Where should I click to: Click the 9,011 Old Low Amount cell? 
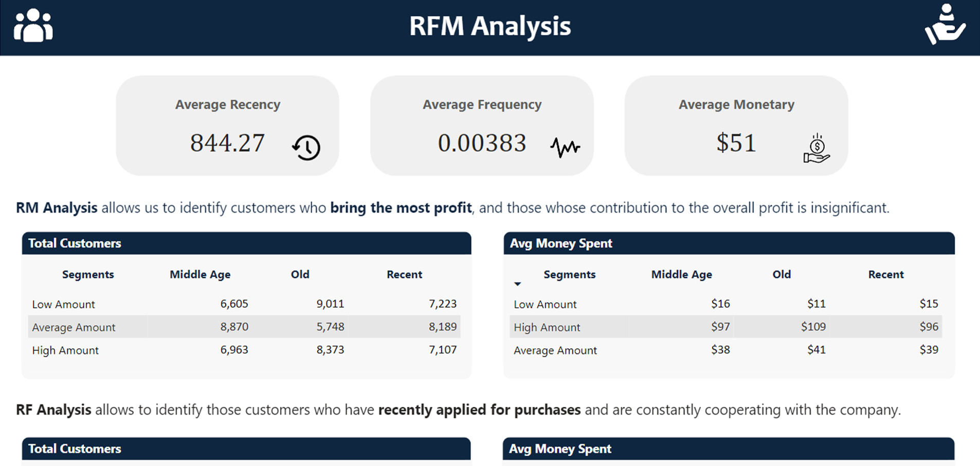click(x=330, y=304)
